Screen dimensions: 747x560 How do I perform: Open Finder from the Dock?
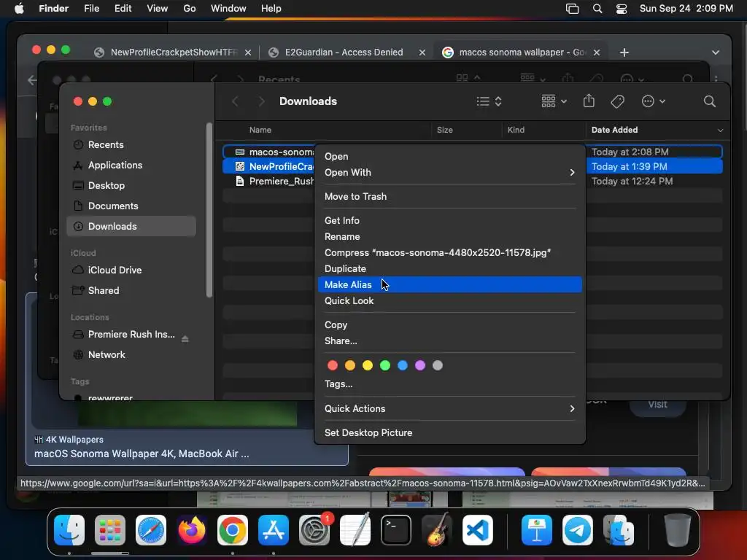click(x=69, y=530)
